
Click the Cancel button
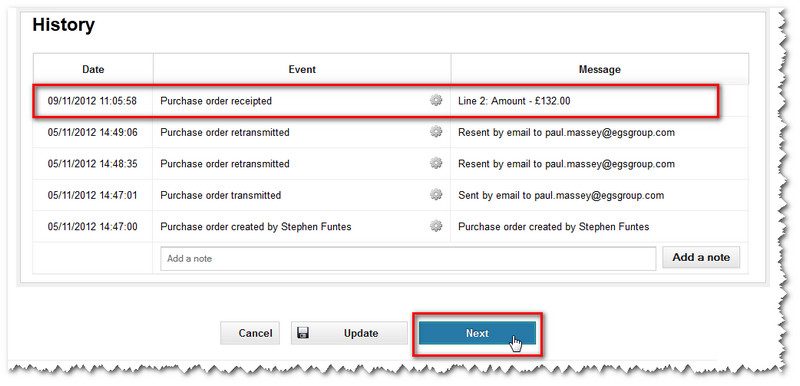click(250, 333)
